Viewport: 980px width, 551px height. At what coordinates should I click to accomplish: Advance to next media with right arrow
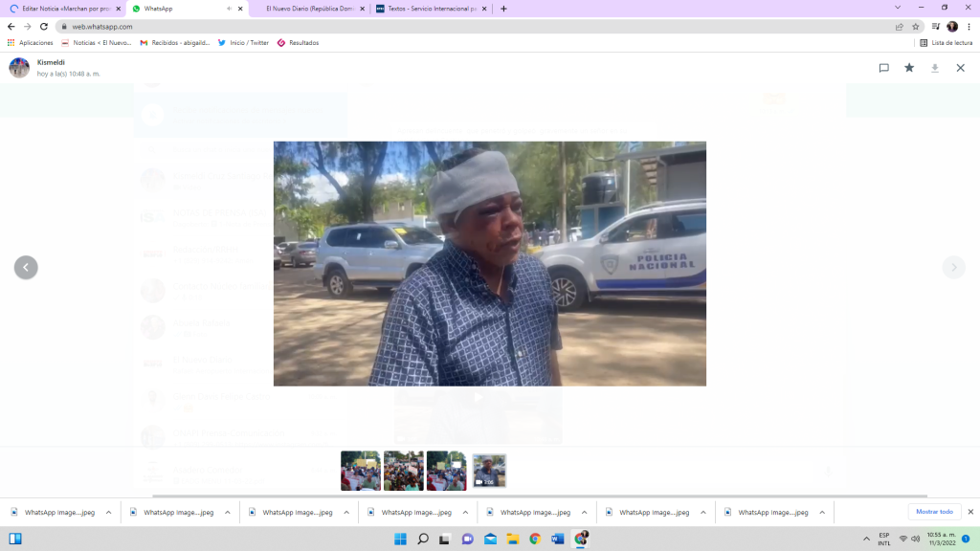[953, 268]
